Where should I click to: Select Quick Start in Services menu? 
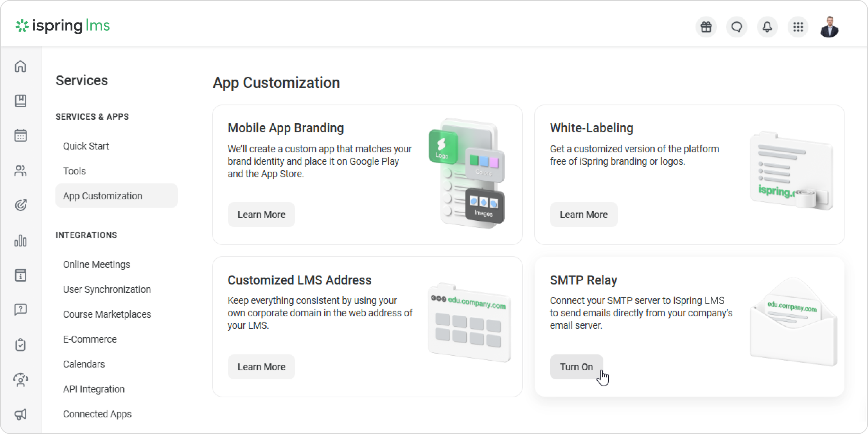86,146
